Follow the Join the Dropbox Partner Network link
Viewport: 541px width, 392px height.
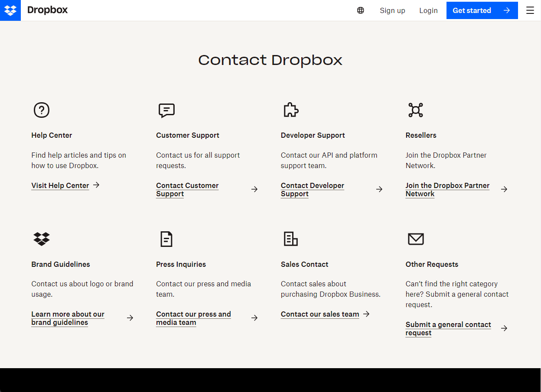click(447, 189)
